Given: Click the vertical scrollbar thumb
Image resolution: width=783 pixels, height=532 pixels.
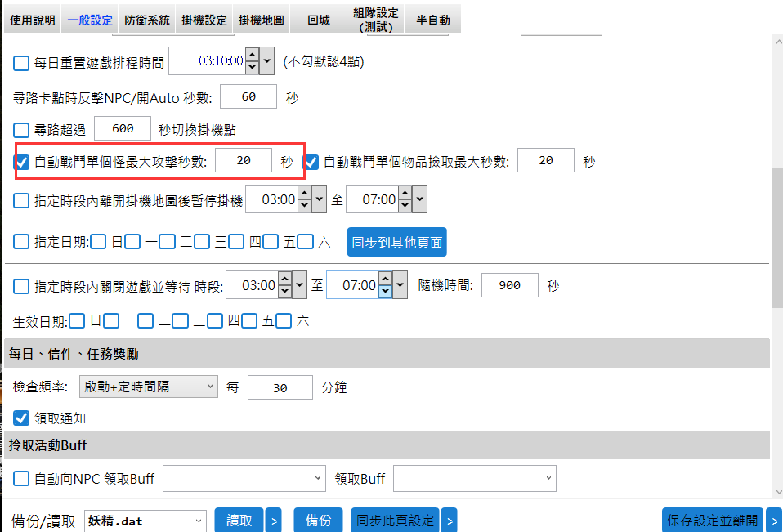Looking at the screenshot, I should coord(777,238).
